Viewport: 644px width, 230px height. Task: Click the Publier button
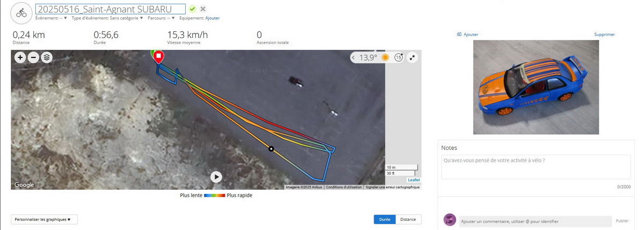pyautogui.click(x=622, y=221)
